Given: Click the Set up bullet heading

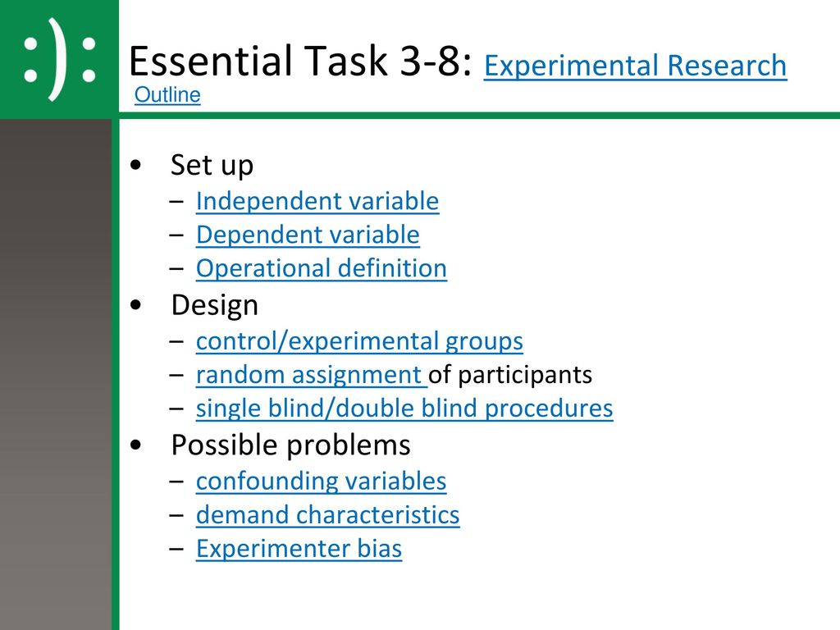Looking at the screenshot, I should (212, 165).
